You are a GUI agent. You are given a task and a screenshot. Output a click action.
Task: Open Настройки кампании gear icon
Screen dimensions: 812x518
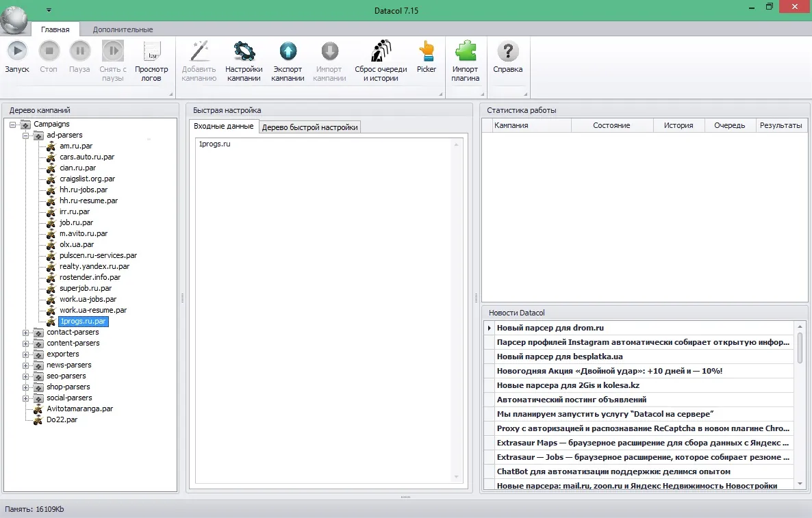click(x=244, y=51)
